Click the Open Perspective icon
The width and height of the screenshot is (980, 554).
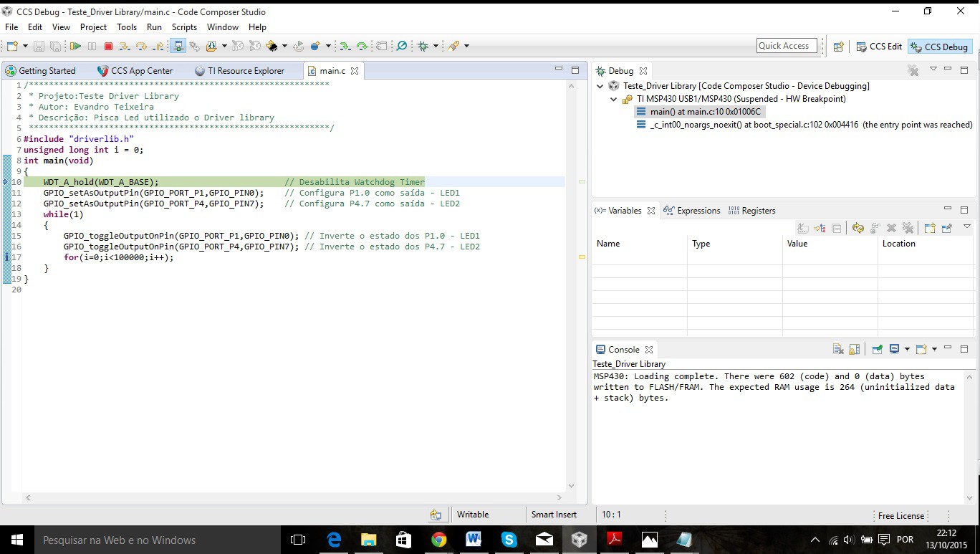point(838,47)
